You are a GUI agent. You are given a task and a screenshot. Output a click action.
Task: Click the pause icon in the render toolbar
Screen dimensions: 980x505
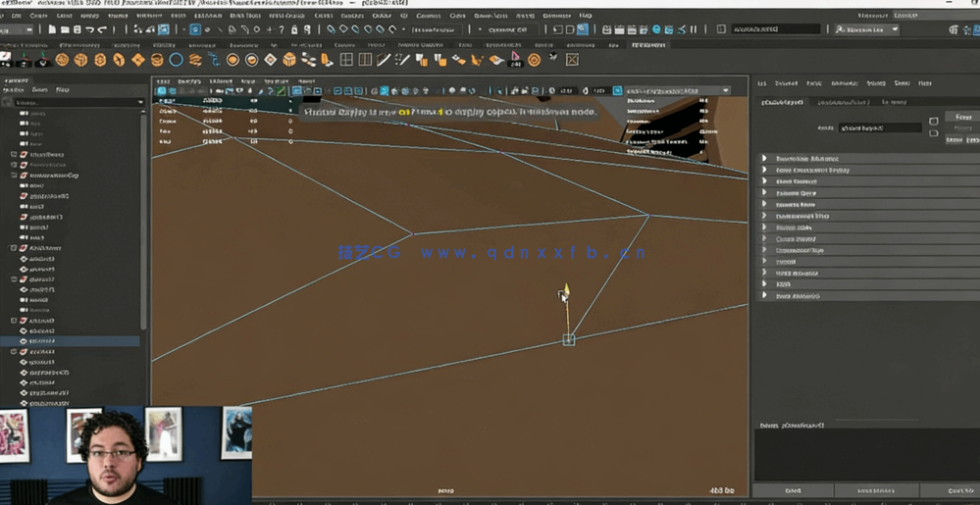coord(694,30)
